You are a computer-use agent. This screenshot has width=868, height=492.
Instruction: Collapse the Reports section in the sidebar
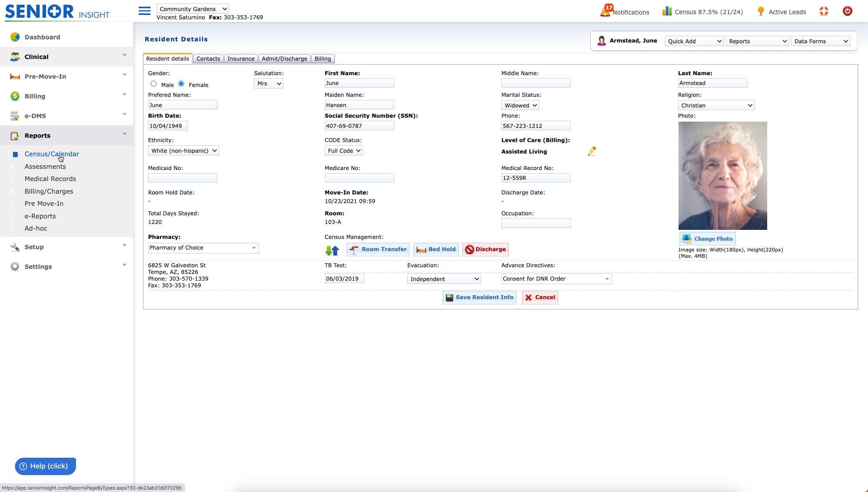(x=124, y=133)
